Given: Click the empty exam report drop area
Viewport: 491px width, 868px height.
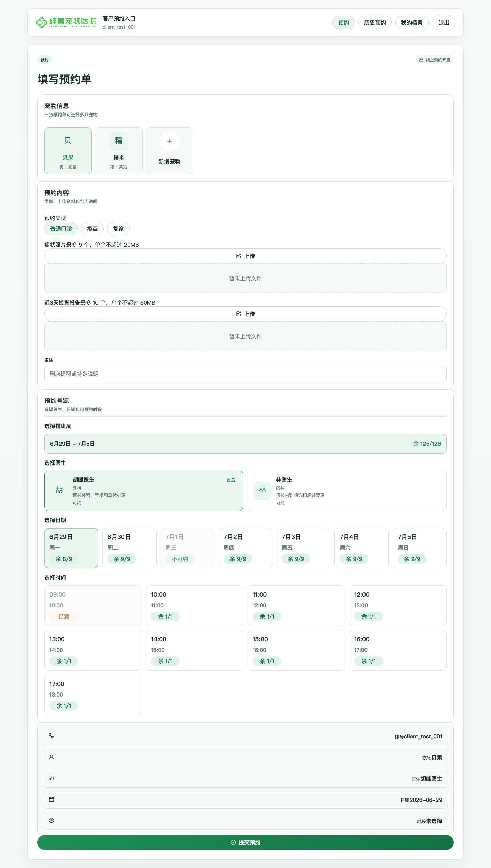Looking at the screenshot, I should click(245, 336).
